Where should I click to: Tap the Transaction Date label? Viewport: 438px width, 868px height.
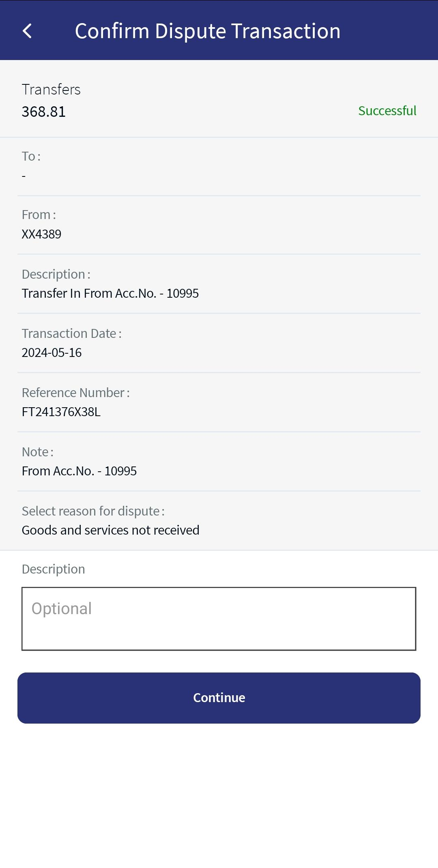(71, 333)
